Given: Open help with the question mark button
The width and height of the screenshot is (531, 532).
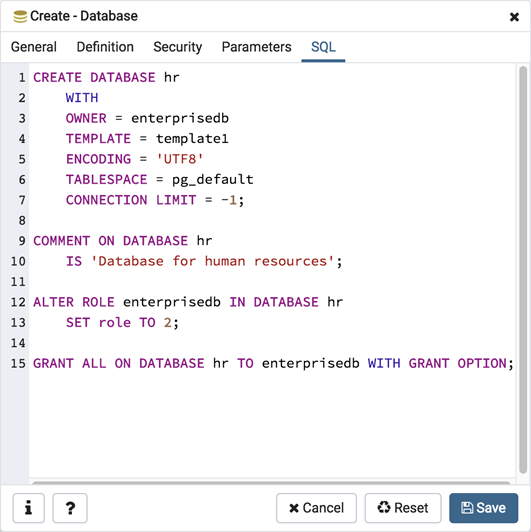Looking at the screenshot, I should (70, 508).
